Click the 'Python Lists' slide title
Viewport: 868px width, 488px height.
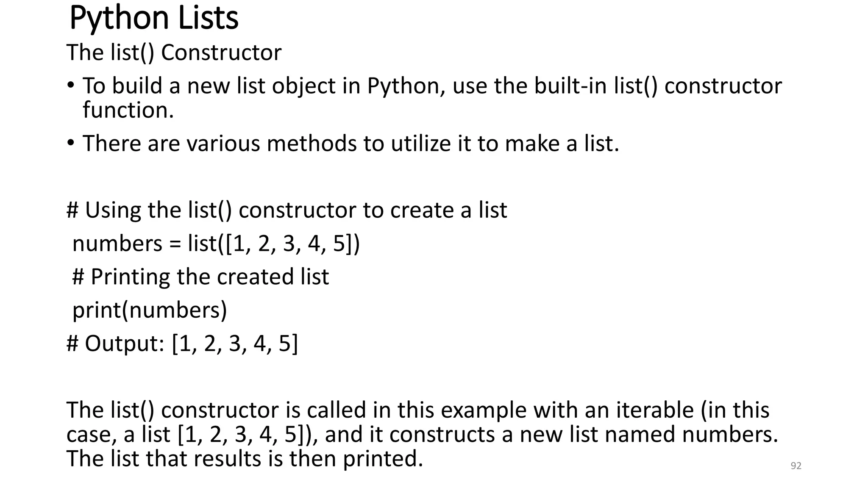(153, 18)
